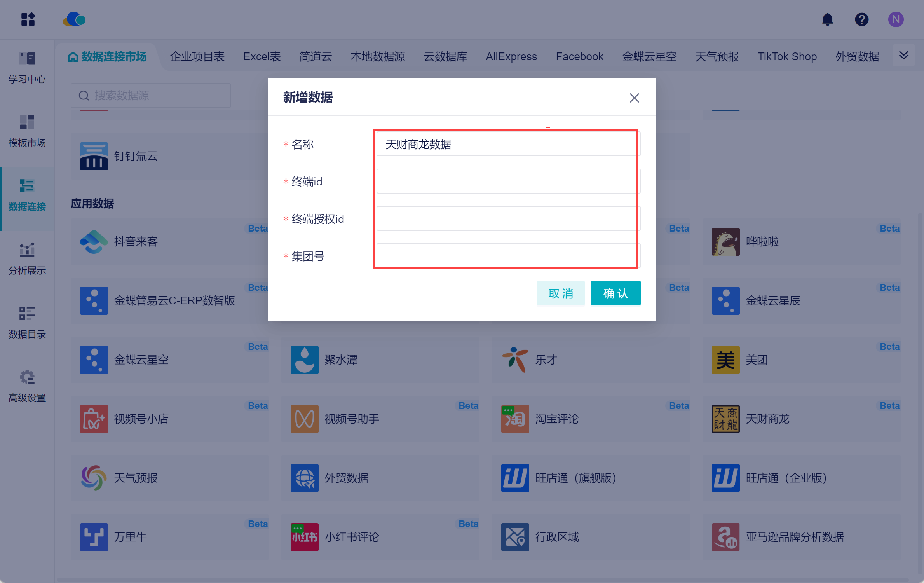This screenshot has height=583, width=924.
Task: Select the 美团 data source icon
Action: coord(725,360)
